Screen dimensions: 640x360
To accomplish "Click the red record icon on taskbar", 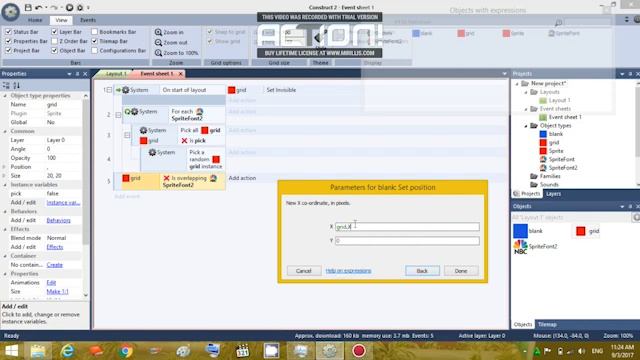I will click(x=358, y=351).
